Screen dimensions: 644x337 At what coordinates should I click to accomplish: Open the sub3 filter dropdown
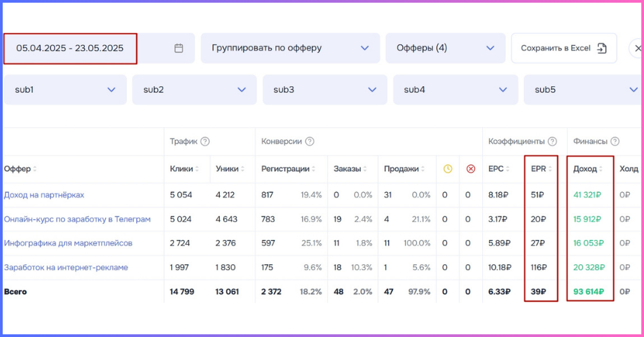click(325, 90)
